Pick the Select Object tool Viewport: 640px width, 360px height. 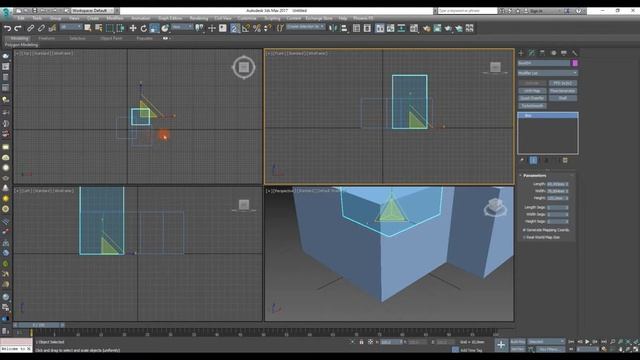click(88, 28)
